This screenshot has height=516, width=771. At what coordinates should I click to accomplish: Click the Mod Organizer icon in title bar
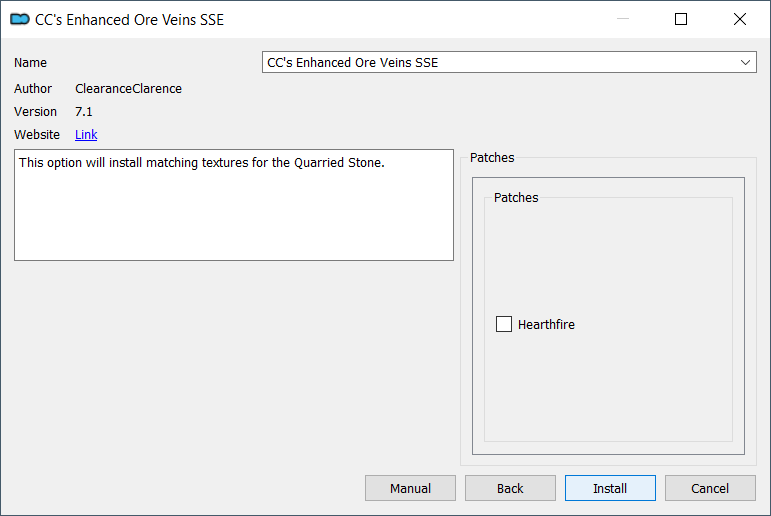point(20,19)
